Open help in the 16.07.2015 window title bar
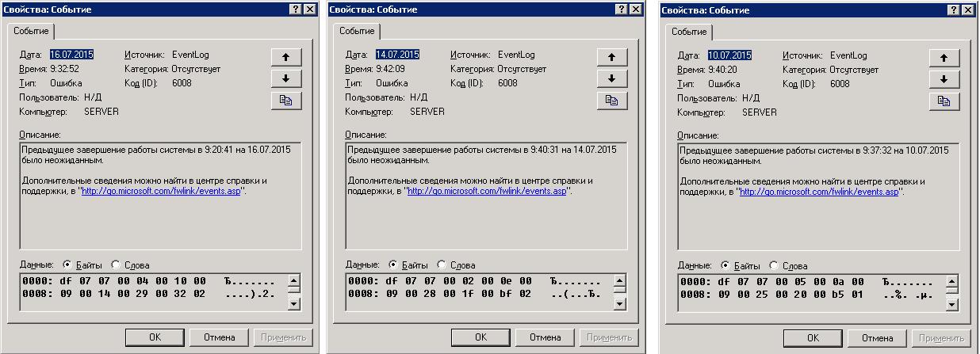 point(295,8)
